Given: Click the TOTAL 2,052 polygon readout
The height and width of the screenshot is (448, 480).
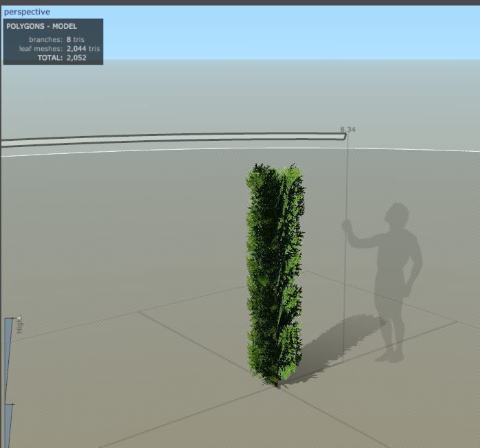Looking at the screenshot, I should tap(62, 58).
